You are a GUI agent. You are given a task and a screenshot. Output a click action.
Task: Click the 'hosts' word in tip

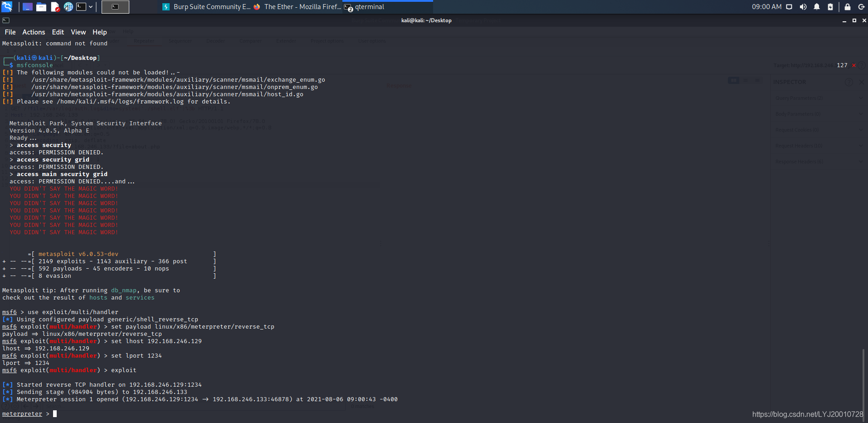tap(98, 298)
